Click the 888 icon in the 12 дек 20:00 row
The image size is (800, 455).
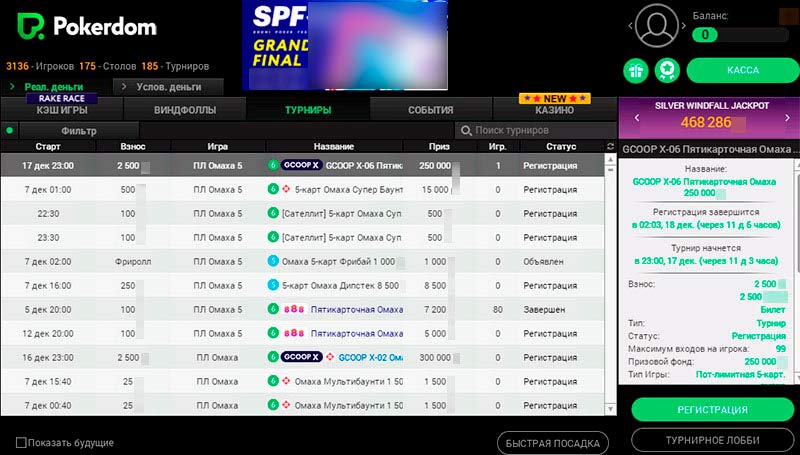coord(294,333)
